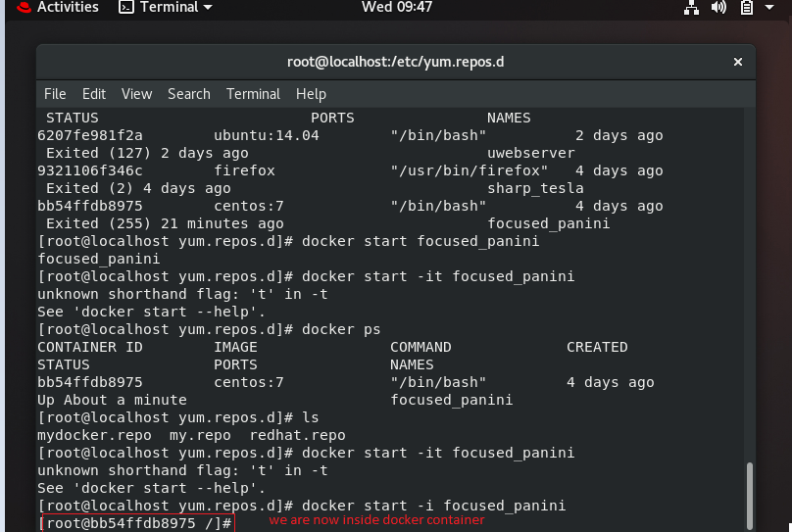Click the Terminal app icon in top bar

coord(125,7)
